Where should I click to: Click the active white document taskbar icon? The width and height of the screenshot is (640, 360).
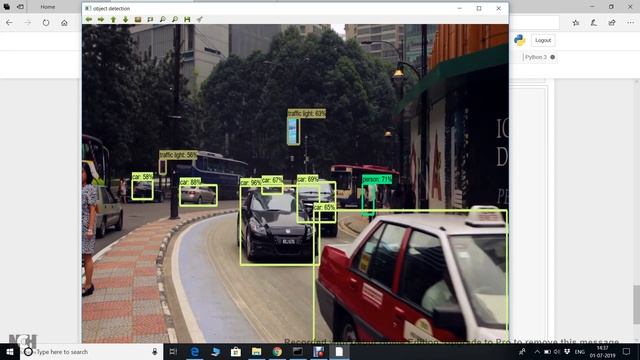339,352
